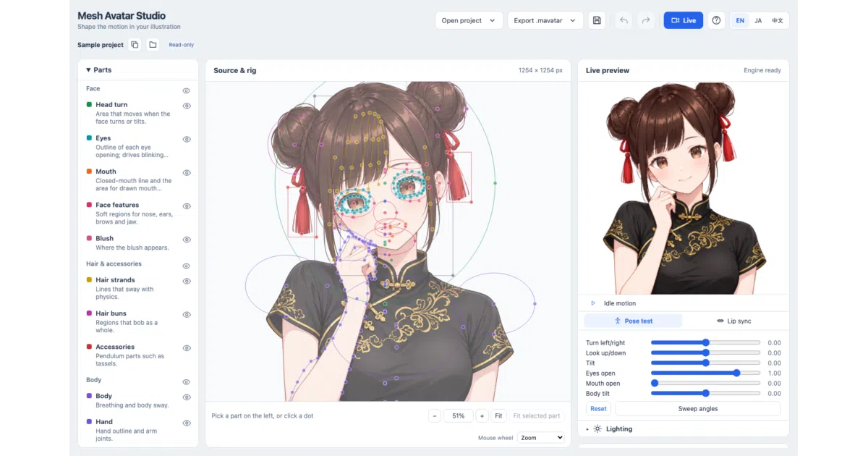
Task: Adjust the Eyes open slider
Action: (705, 373)
